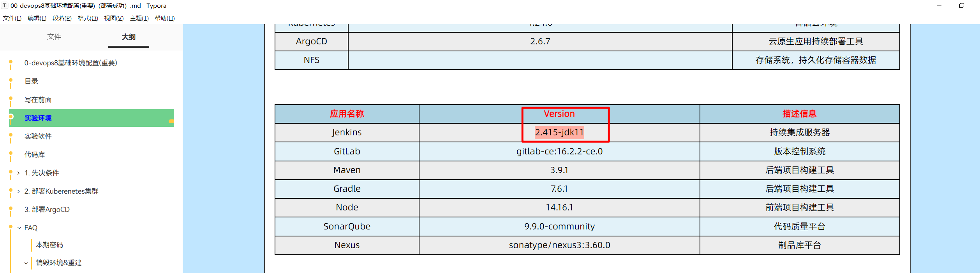Viewport: 980px width, 273px height.
Task: Click the Maven cell
Action: (347, 170)
